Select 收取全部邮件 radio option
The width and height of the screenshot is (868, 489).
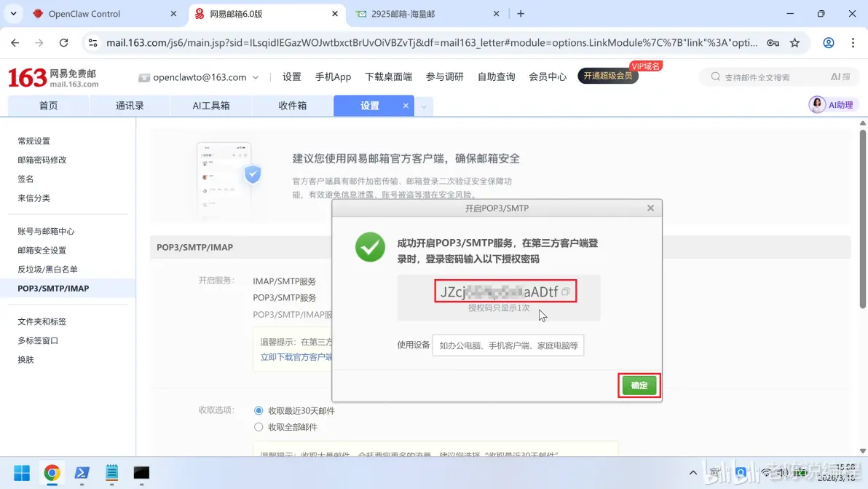(x=259, y=427)
